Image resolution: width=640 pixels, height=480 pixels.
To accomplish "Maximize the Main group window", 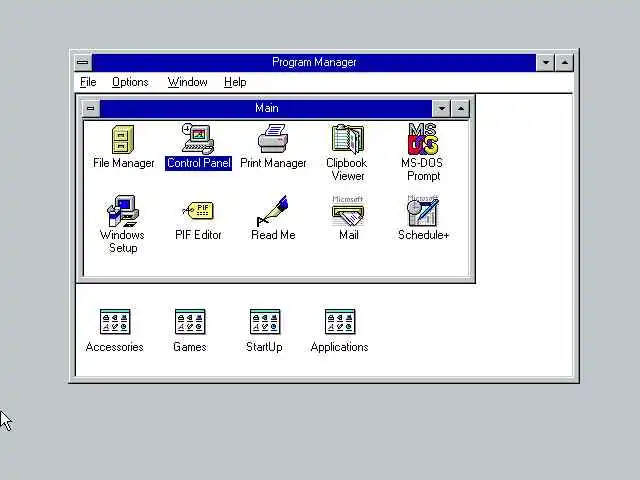I will tap(460, 109).
